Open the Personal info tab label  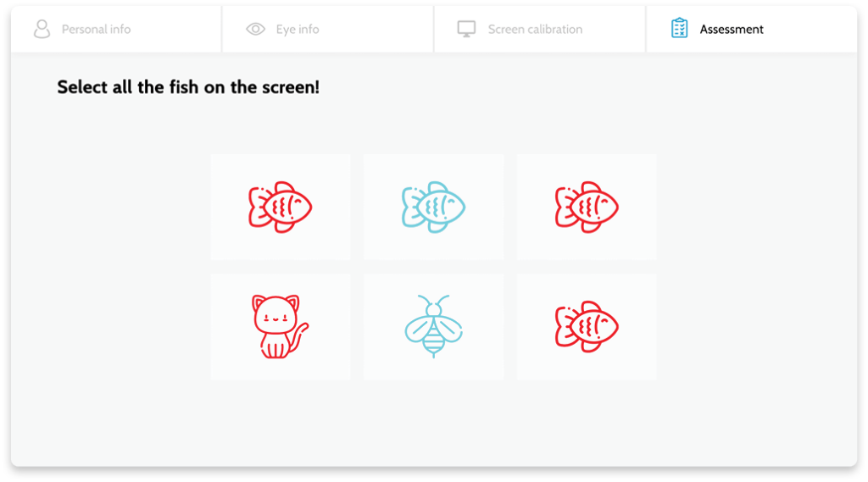tap(97, 30)
